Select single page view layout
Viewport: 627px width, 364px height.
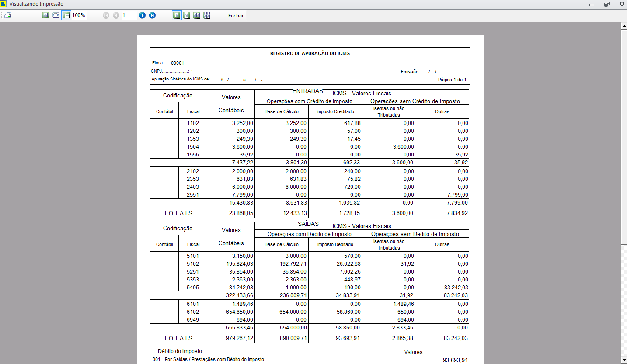point(177,15)
